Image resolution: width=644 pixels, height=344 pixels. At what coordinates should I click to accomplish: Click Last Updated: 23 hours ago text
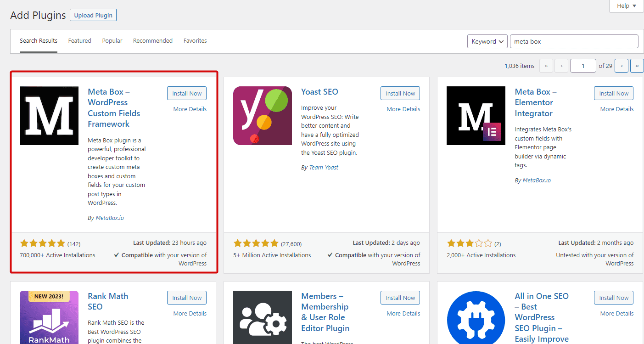tap(170, 243)
